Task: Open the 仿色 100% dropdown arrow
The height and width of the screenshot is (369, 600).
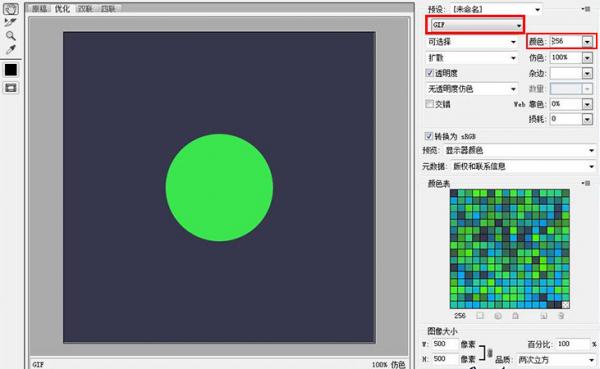Action: click(587, 57)
